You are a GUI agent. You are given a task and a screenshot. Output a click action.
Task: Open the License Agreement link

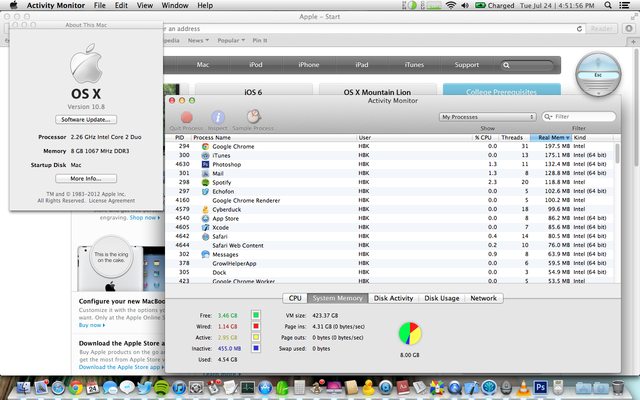(111, 200)
